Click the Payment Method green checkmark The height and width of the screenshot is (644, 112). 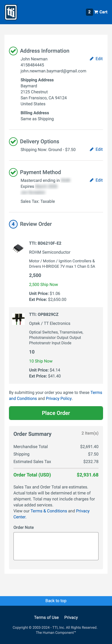pos(13,172)
